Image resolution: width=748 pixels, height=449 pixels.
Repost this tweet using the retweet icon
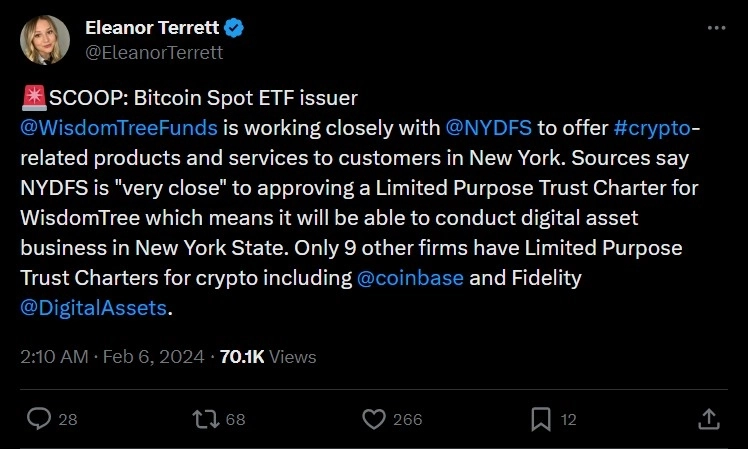[x=205, y=418]
